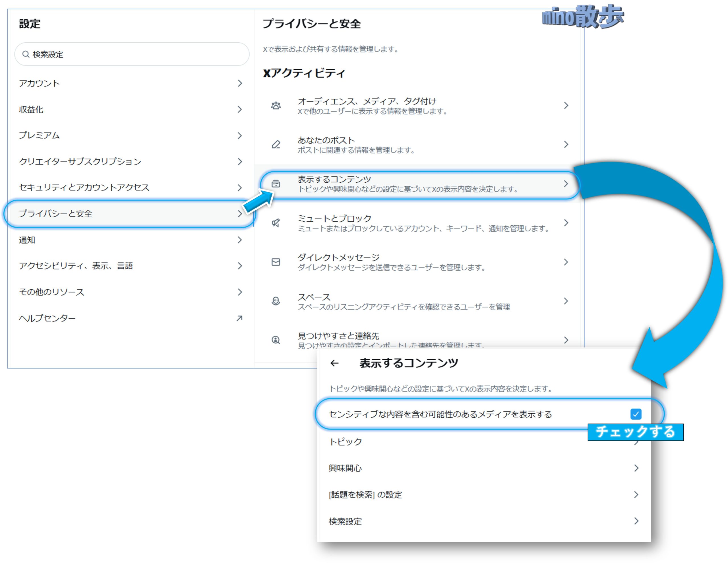
Task: Expand 検索設定 chevron in content panel
Action: (x=636, y=521)
